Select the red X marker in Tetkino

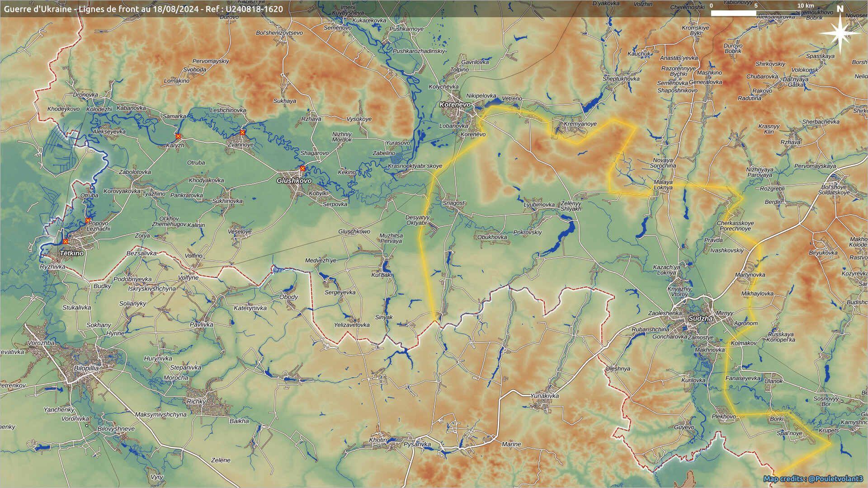(66, 241)
